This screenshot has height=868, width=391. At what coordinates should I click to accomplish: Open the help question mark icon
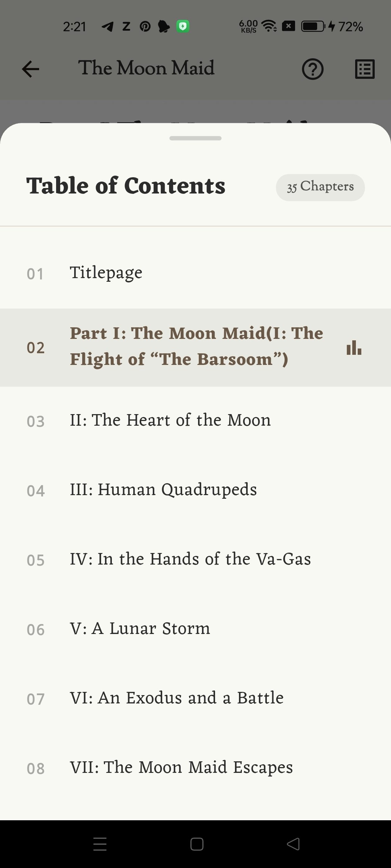(313, 69)
